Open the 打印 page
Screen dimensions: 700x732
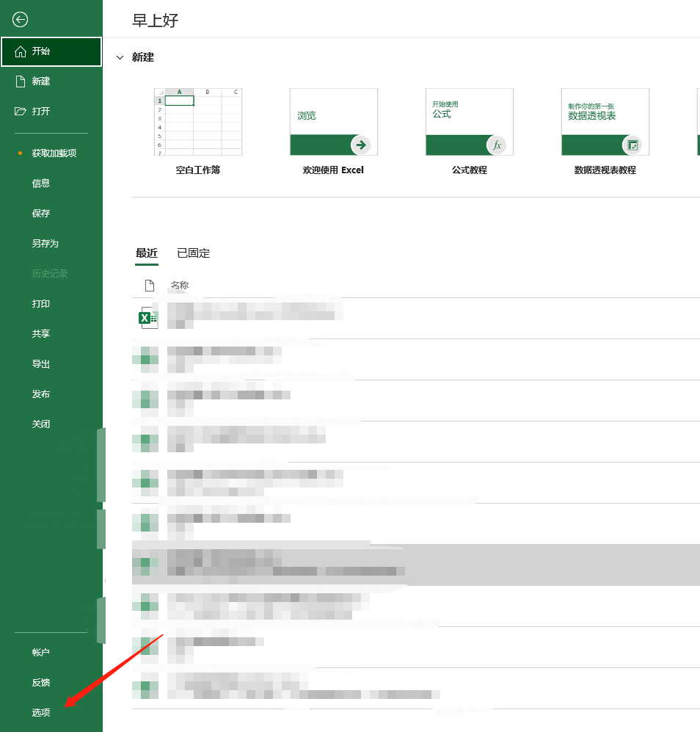point(40,303)
